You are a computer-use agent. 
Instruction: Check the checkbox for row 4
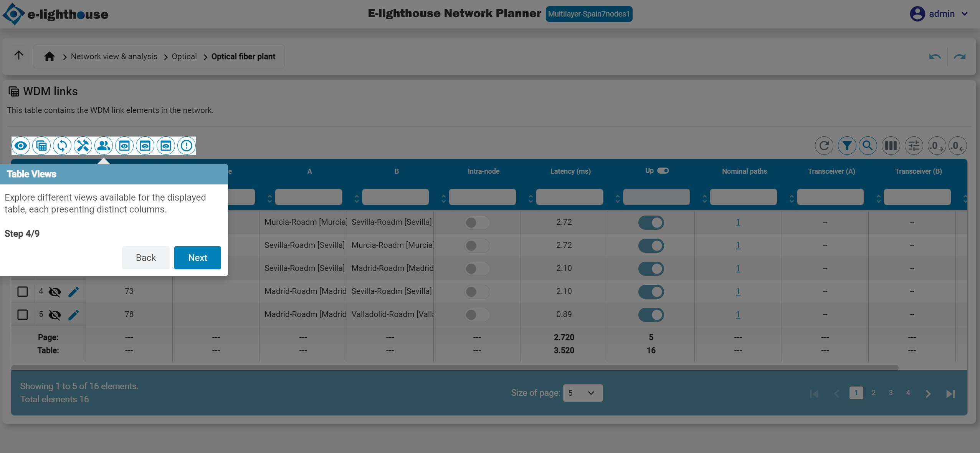[x=23, y=292]
